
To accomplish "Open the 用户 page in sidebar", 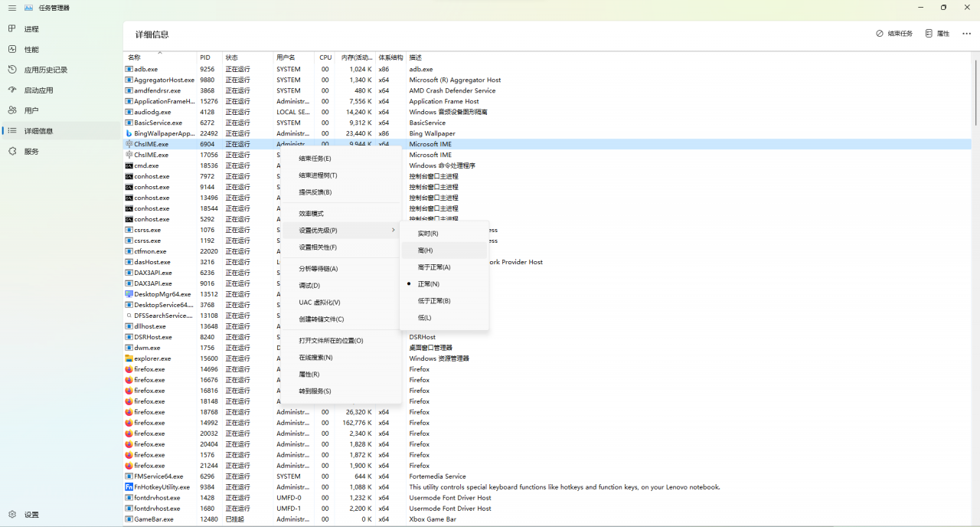I will tap(31, 110).
